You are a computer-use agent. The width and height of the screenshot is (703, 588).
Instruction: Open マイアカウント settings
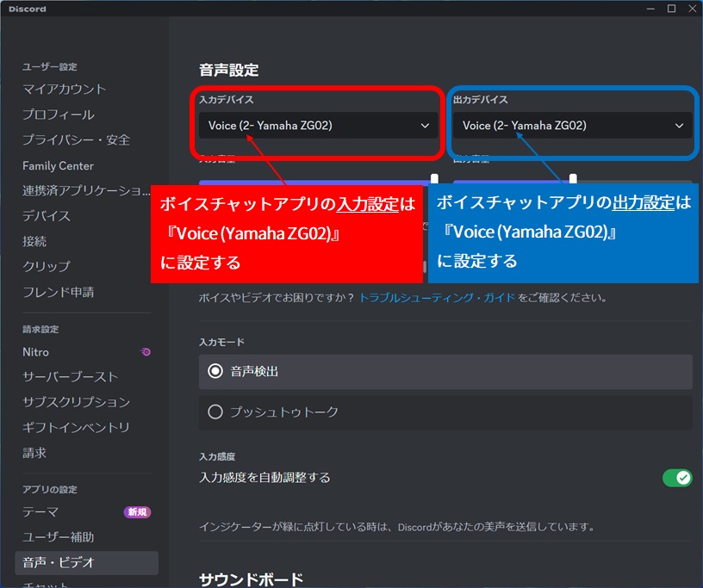click(64, 90)
